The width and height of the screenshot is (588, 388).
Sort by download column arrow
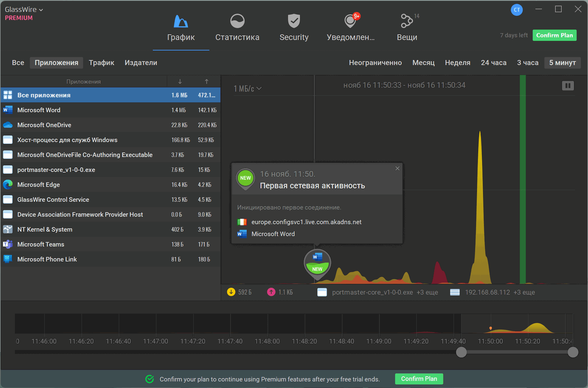coord(180,81)
